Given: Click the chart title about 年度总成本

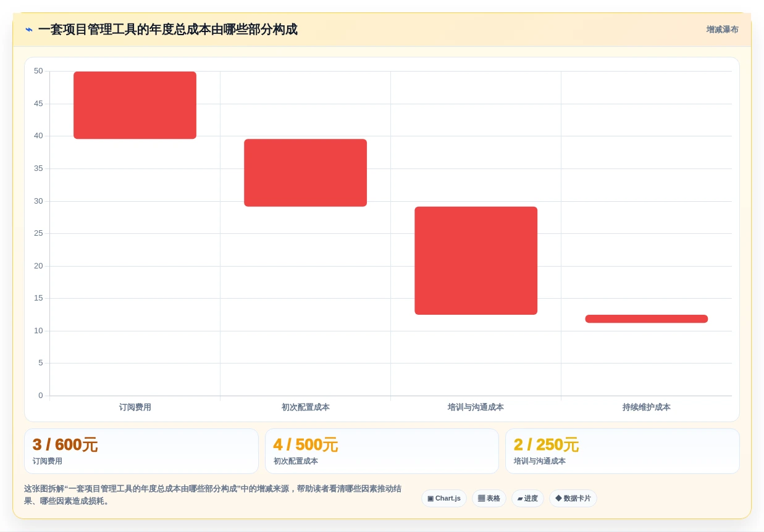Looking at the screenshot, I should tap(167, 30).
